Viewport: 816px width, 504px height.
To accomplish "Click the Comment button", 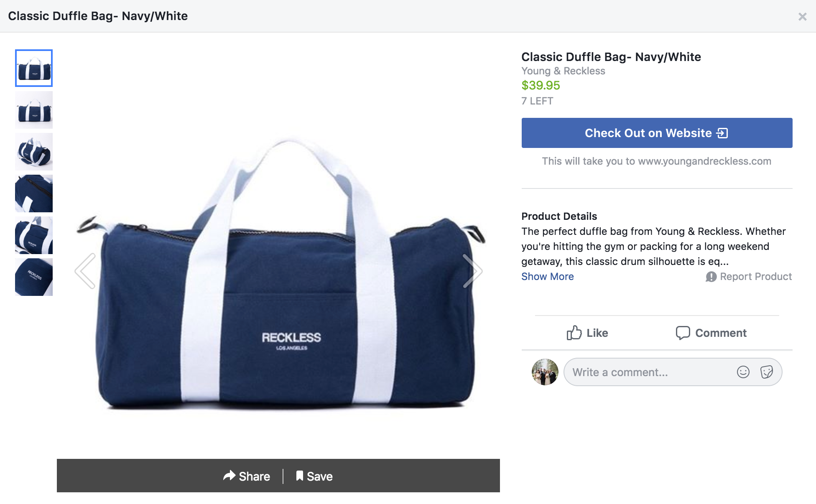I will [711, 333].
